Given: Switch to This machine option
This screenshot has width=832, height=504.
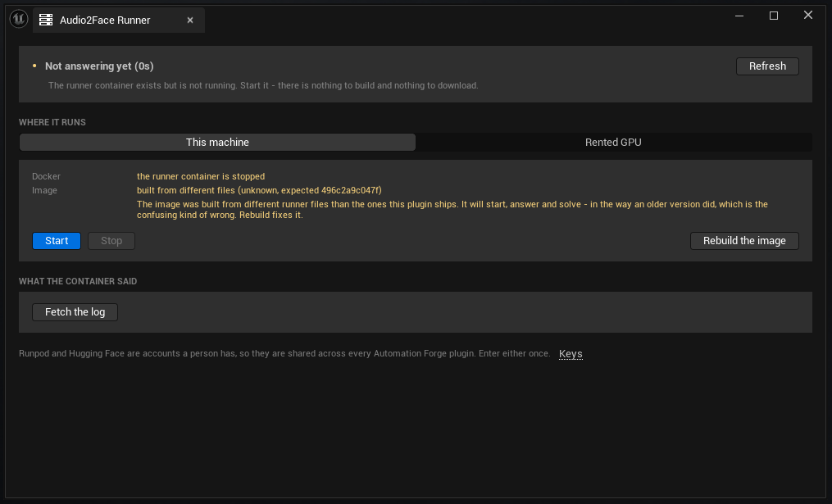Looking at the screenshot, I should [x=217, y=142].
